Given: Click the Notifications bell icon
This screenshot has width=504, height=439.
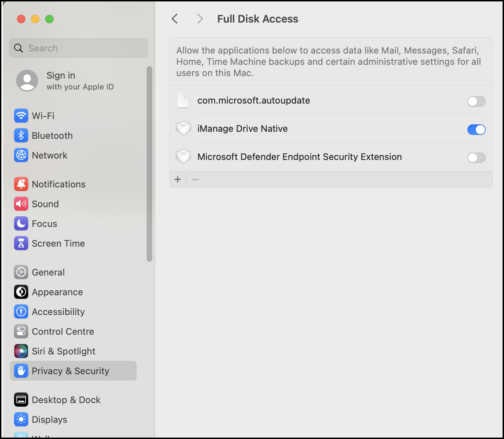Looking at the screenshot, I should pos(21,184).
